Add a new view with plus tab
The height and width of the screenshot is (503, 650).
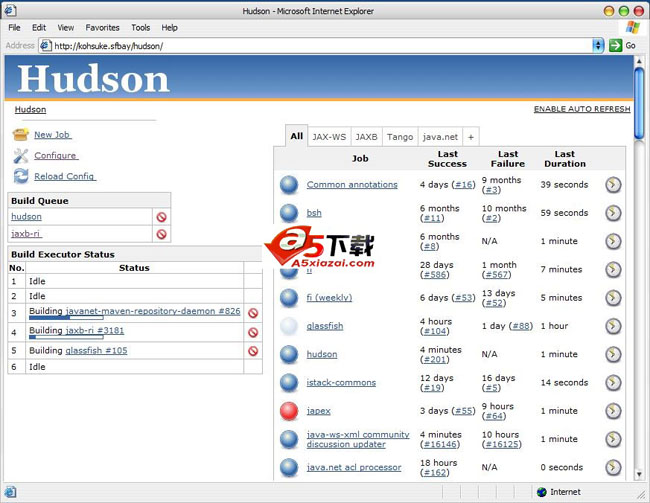tap(471, 137)
